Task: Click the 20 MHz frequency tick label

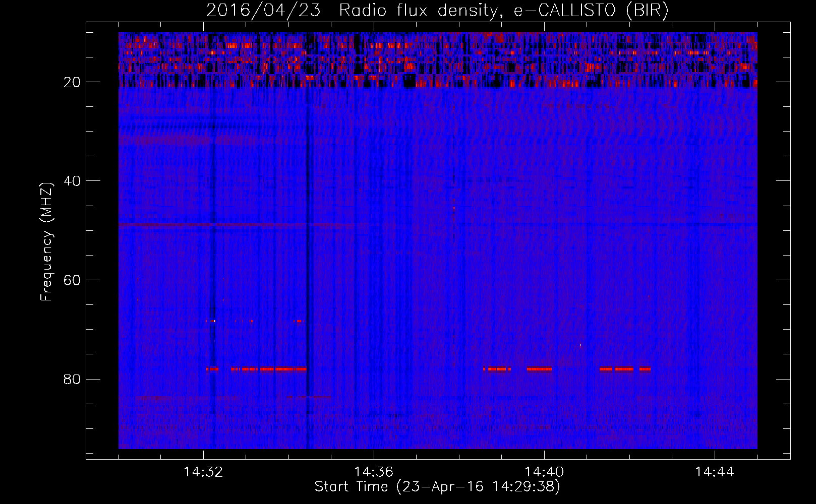Action: (73, 82)
